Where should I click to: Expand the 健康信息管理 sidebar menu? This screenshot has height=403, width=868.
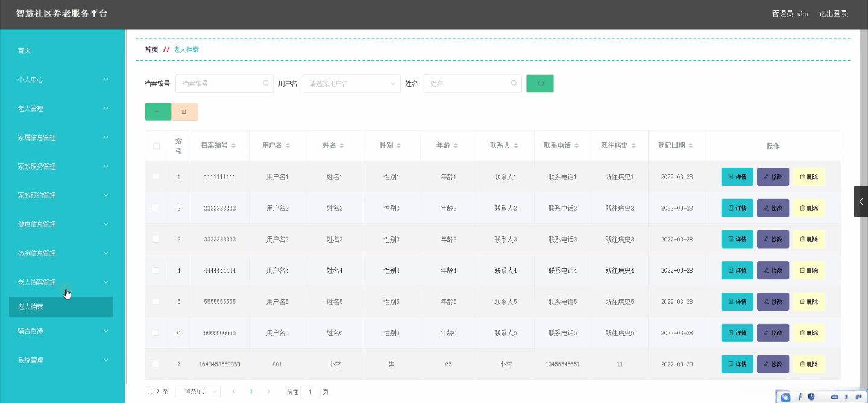click(x=62, y=224)
